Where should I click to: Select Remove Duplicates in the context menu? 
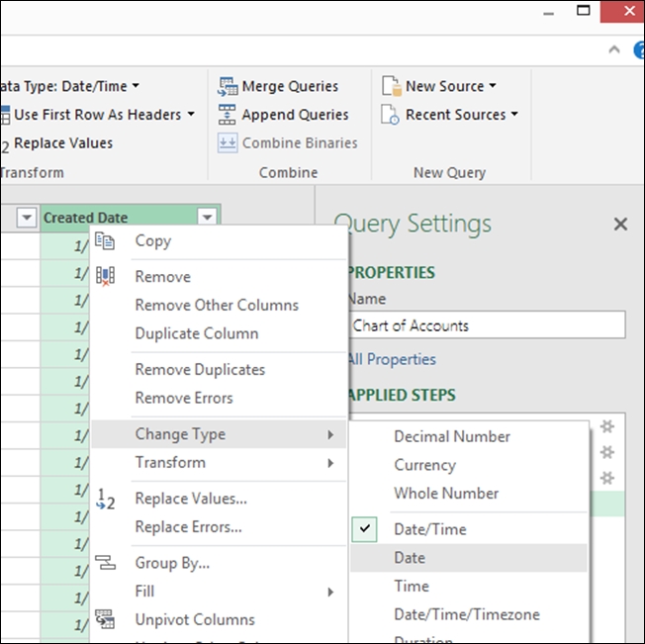pyautogui.click(x=200, y=370)
